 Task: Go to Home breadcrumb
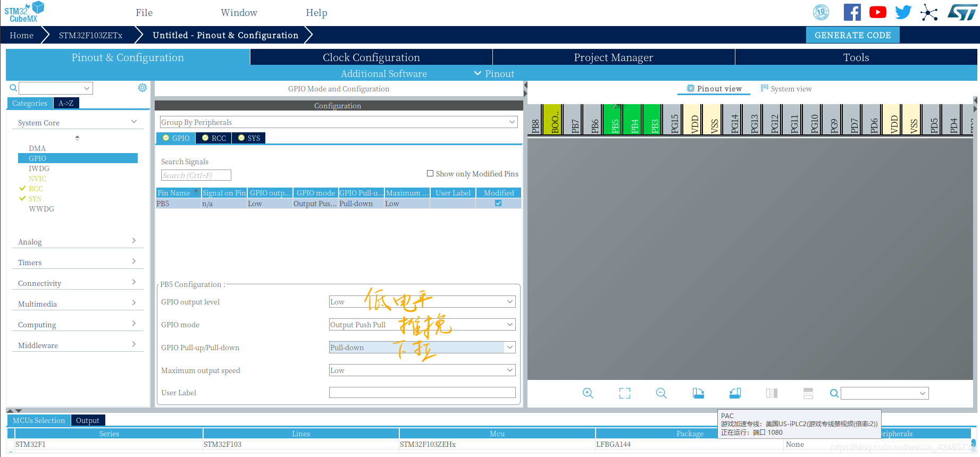21,35
